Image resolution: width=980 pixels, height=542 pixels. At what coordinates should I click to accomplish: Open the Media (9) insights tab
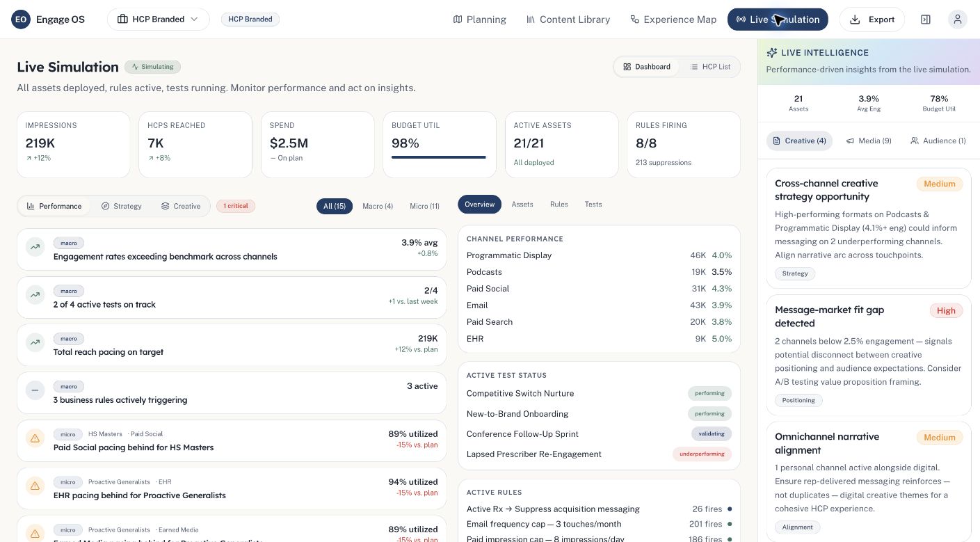click(x=869, y=141)
